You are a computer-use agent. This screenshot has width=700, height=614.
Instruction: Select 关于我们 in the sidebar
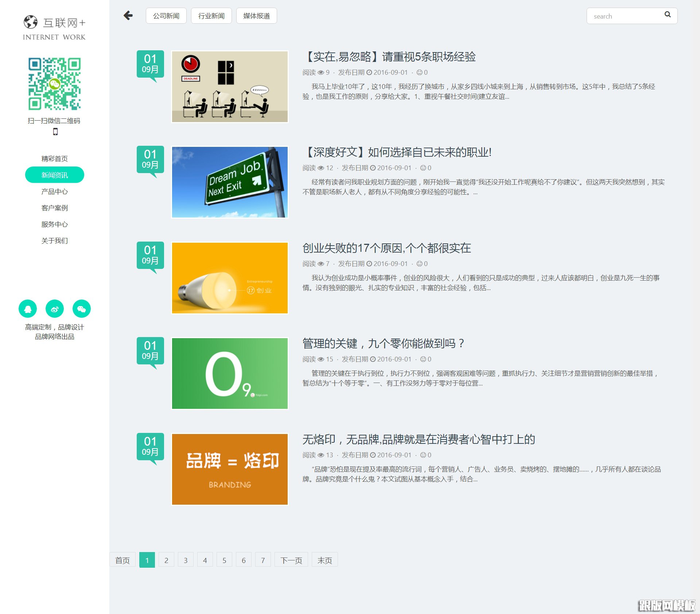pos(54,240)
